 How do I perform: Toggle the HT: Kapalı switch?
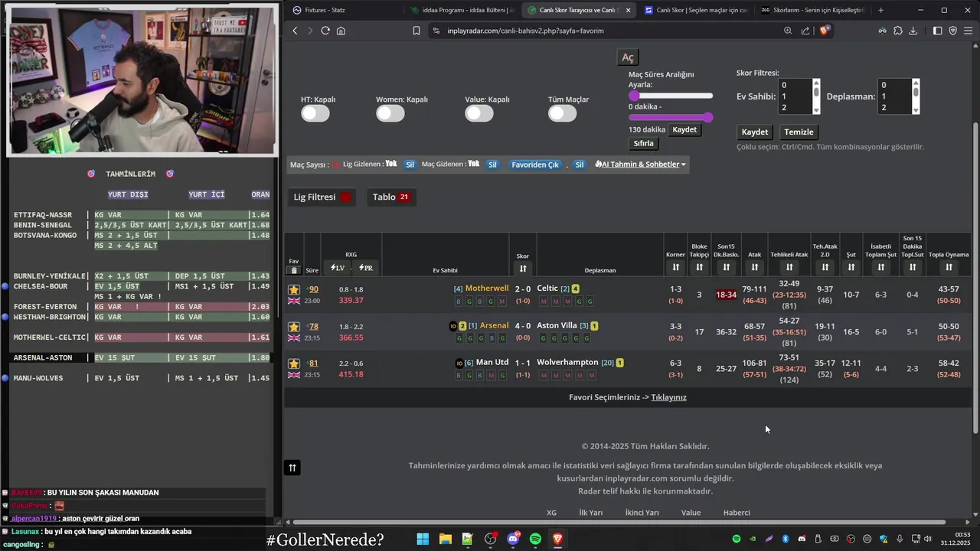[x=315, y=113]
